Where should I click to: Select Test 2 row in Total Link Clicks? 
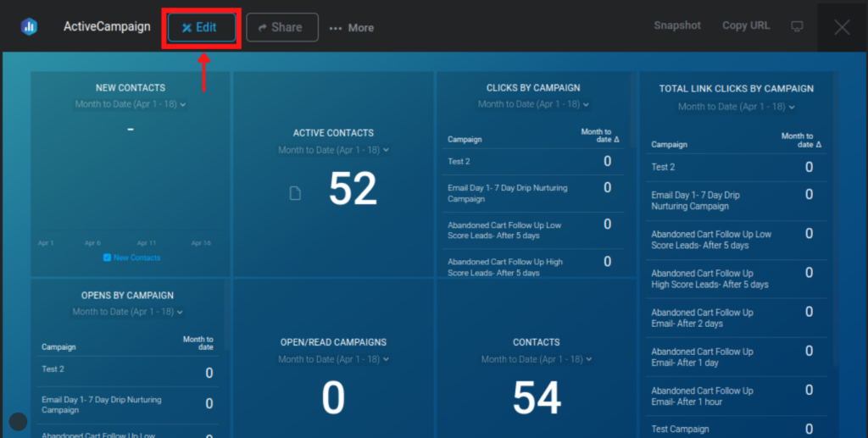coord(737,167)
